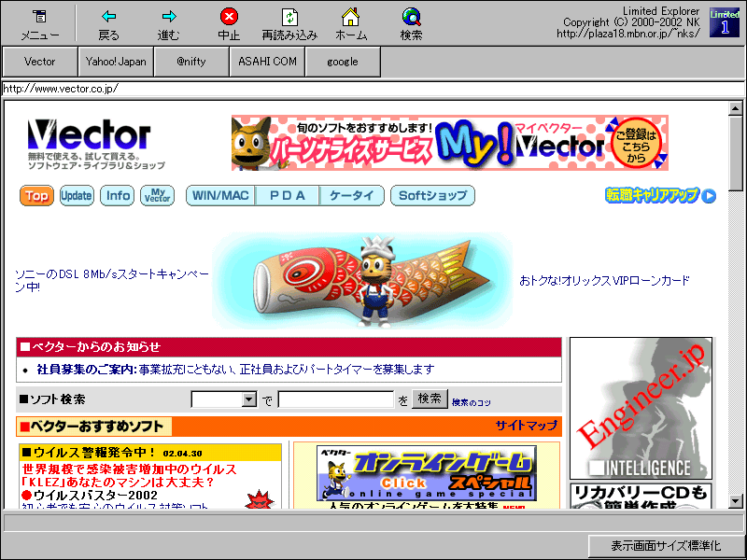The width and height of the screenshot is (747, 560).
Task: Click the page scrollbar up arrow
Action: 736,108
